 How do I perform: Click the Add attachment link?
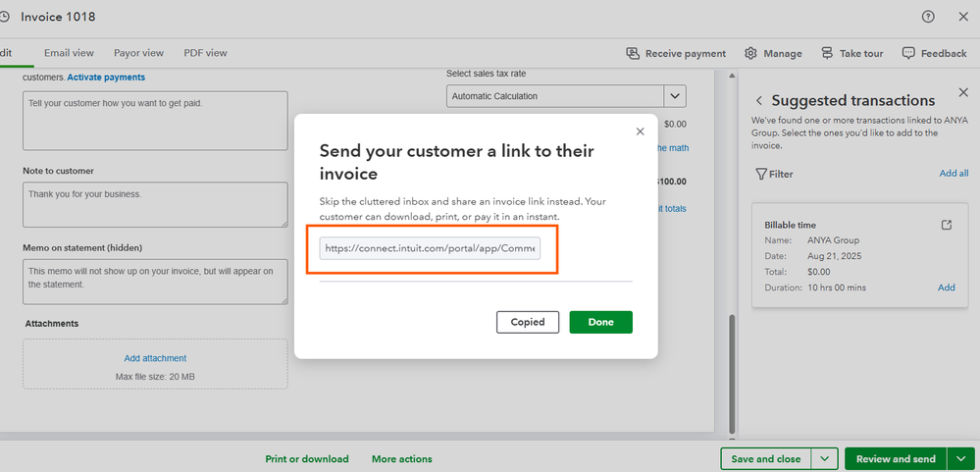(x=155, y=358)
